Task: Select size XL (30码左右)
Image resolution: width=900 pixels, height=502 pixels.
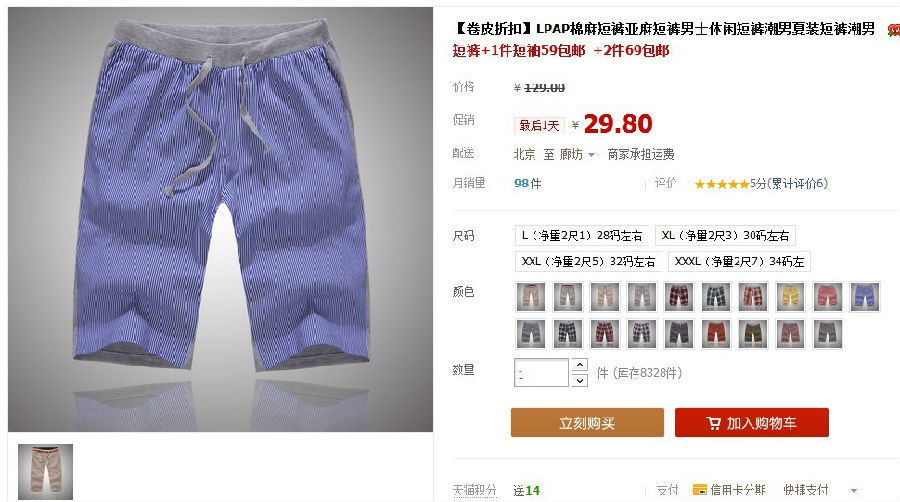Action: coord(725,235)
